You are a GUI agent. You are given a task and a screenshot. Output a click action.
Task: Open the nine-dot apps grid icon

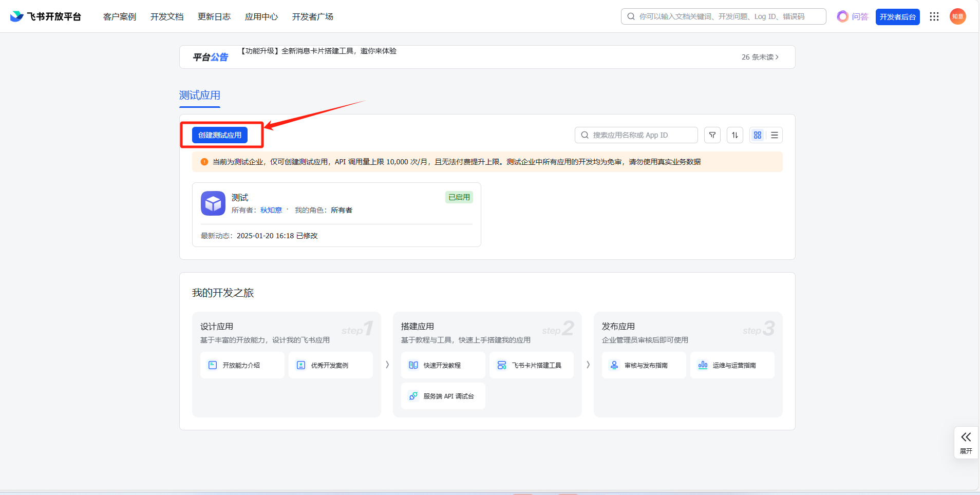(x=934, y=16)
